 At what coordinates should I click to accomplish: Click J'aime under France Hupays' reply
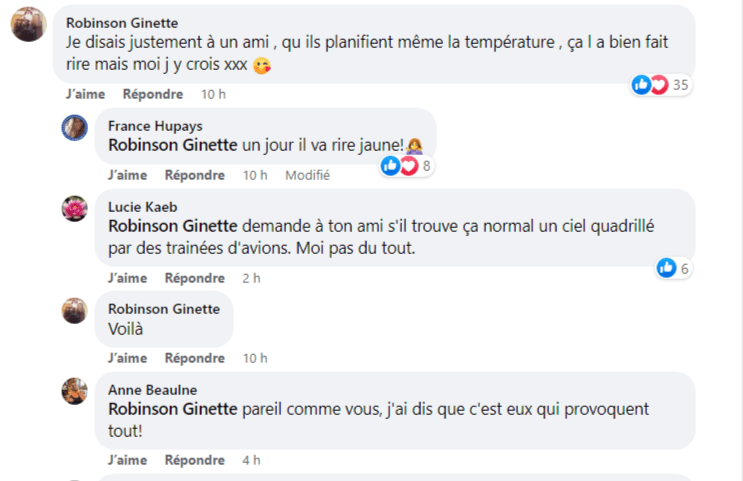(127, 175)
